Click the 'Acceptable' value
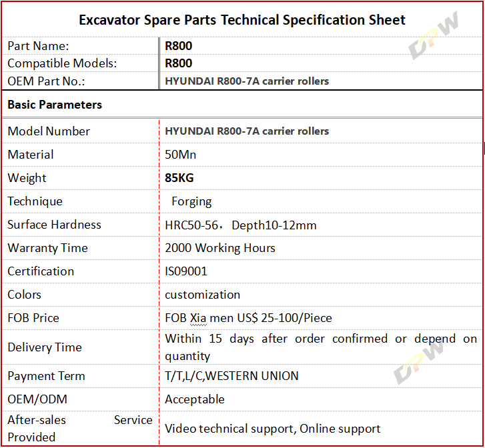 point(195,399)
